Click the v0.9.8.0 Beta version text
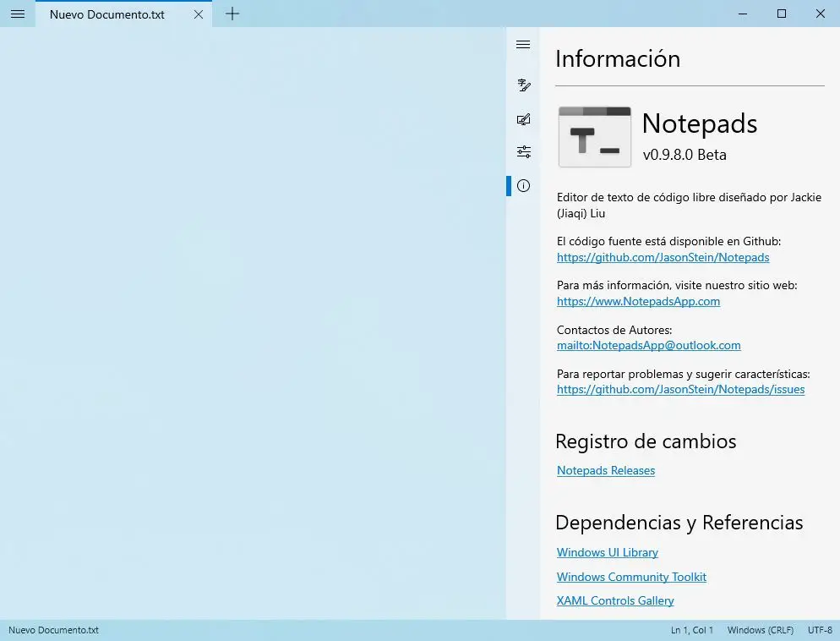 pos(685,155)
